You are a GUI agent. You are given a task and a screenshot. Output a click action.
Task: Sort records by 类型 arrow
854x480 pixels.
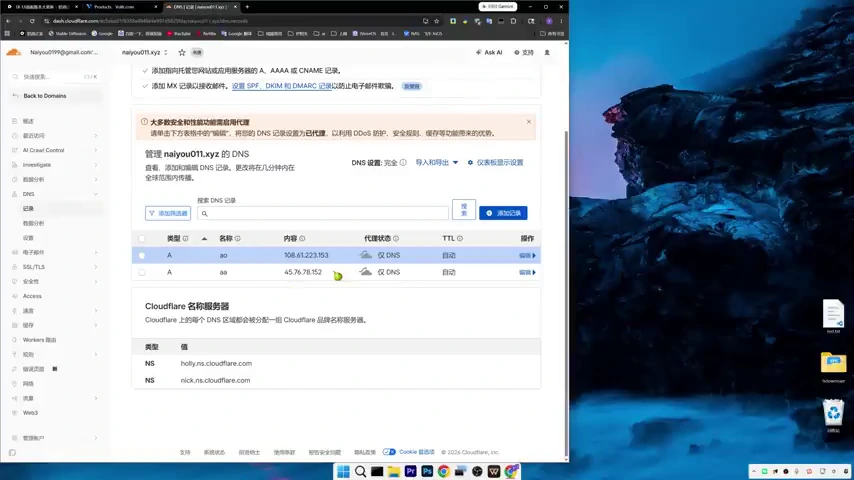(204, 239)
